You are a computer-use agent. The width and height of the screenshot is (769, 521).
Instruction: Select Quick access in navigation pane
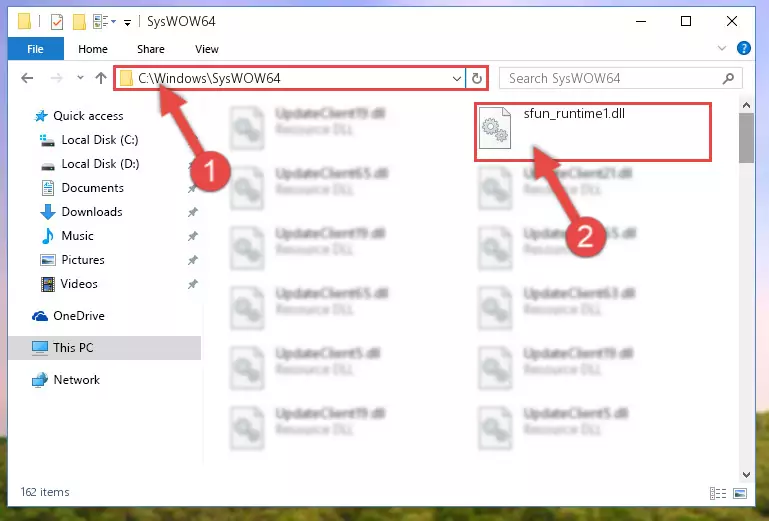click(88, 116)
